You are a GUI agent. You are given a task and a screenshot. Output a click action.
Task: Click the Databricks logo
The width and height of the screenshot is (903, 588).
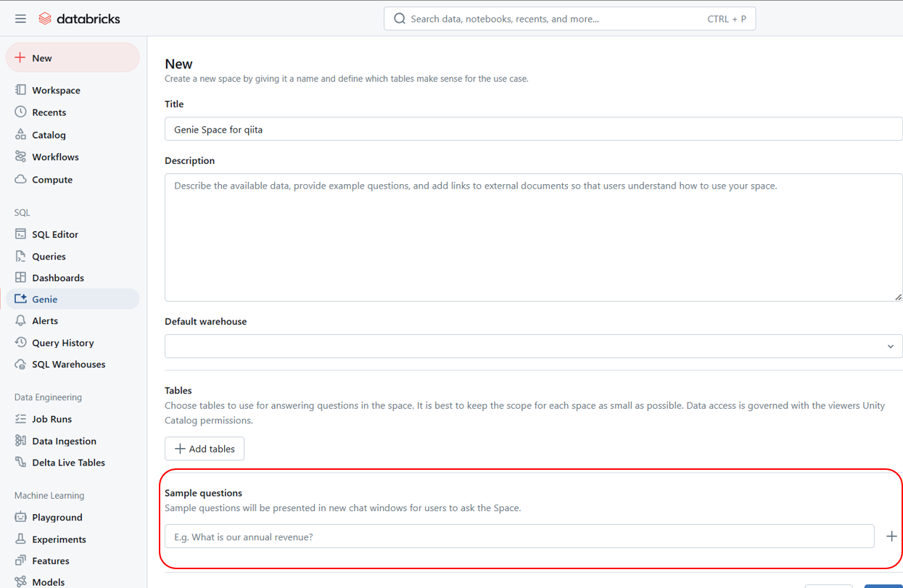coord(79,19)
